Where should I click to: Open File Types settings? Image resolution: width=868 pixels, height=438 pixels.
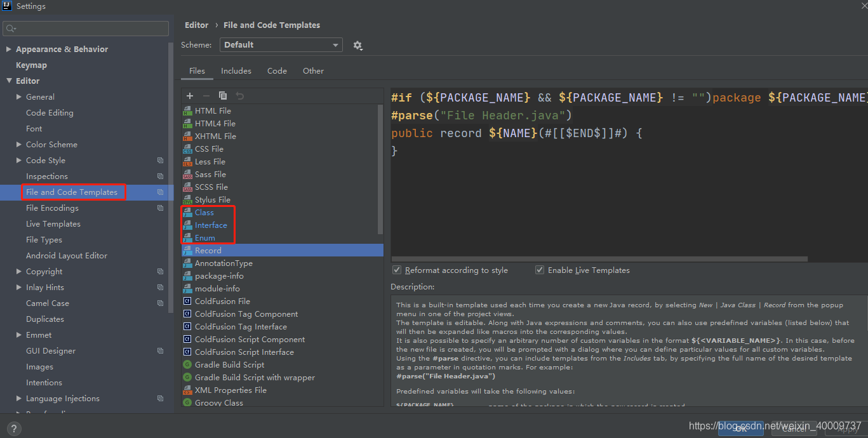click(44, 240)
